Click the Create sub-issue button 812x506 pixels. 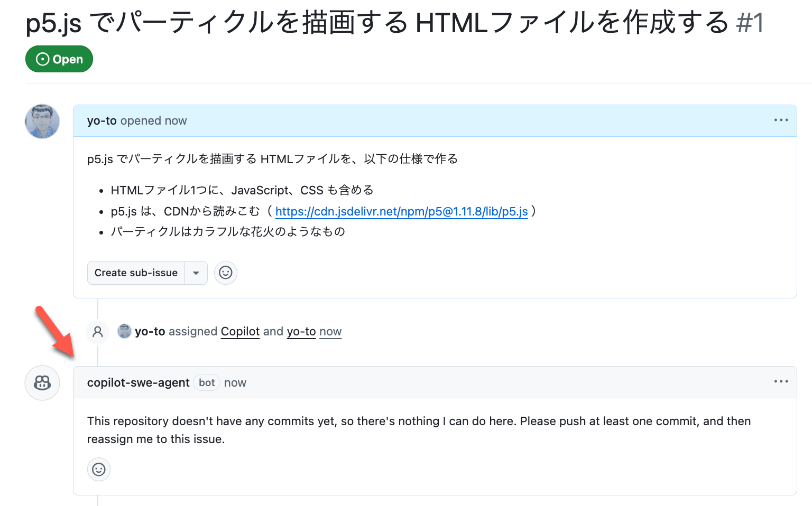[x=136, y=273]
